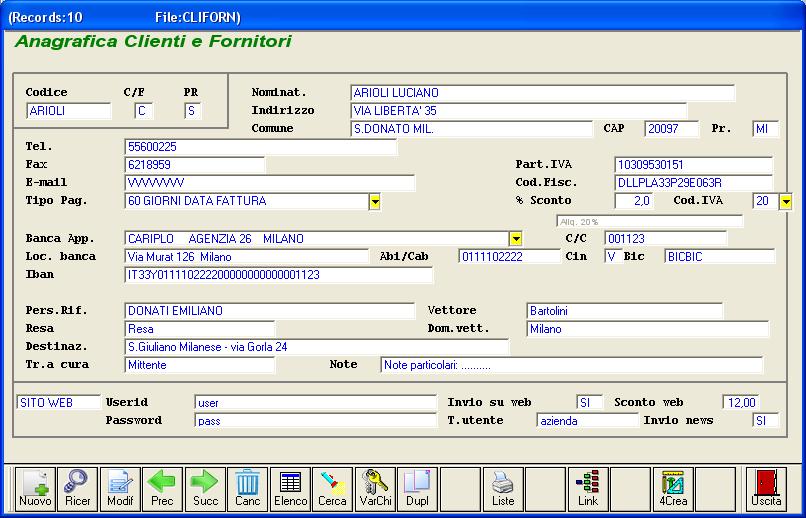Click Destinaz. field S.Giuliano Milanese
The height and width of the screenshot is (518, 806).
[x=317, y=347]
